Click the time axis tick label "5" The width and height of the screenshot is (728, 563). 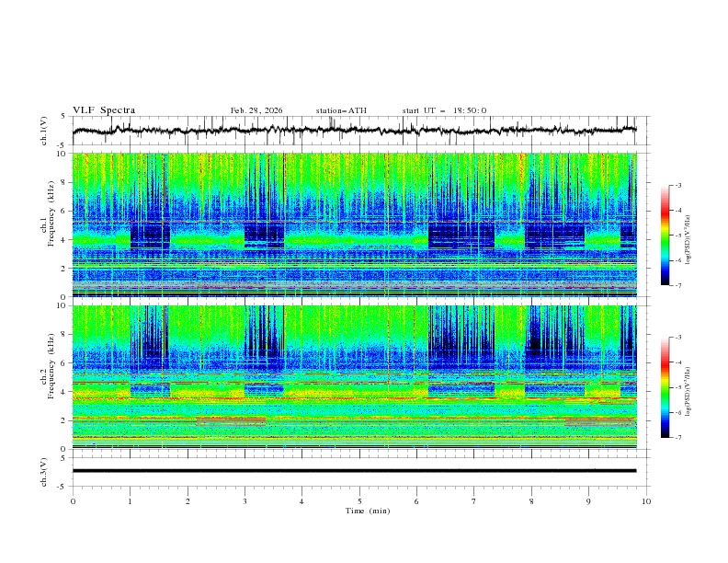(x=359, y=501)
